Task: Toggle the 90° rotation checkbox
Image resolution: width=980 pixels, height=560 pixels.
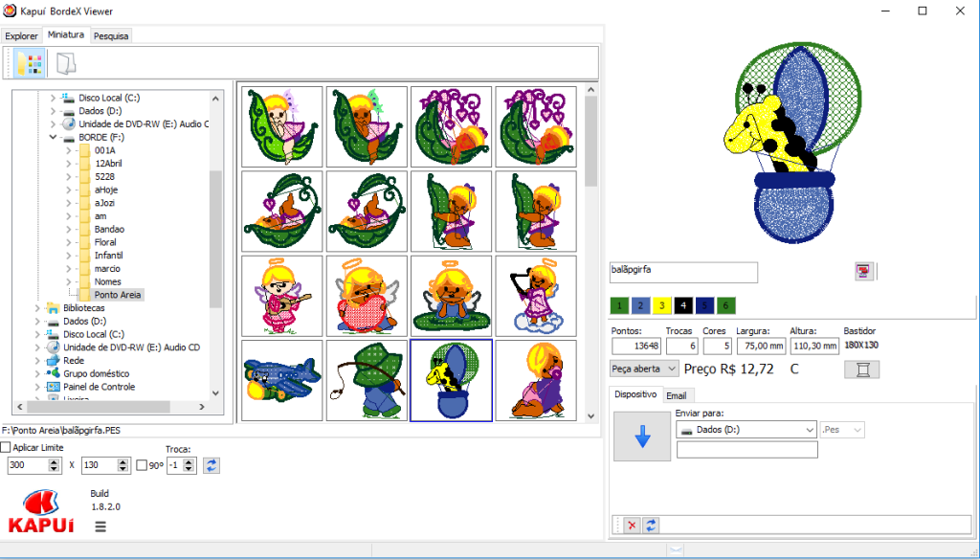Action: (x=142, y=465)
